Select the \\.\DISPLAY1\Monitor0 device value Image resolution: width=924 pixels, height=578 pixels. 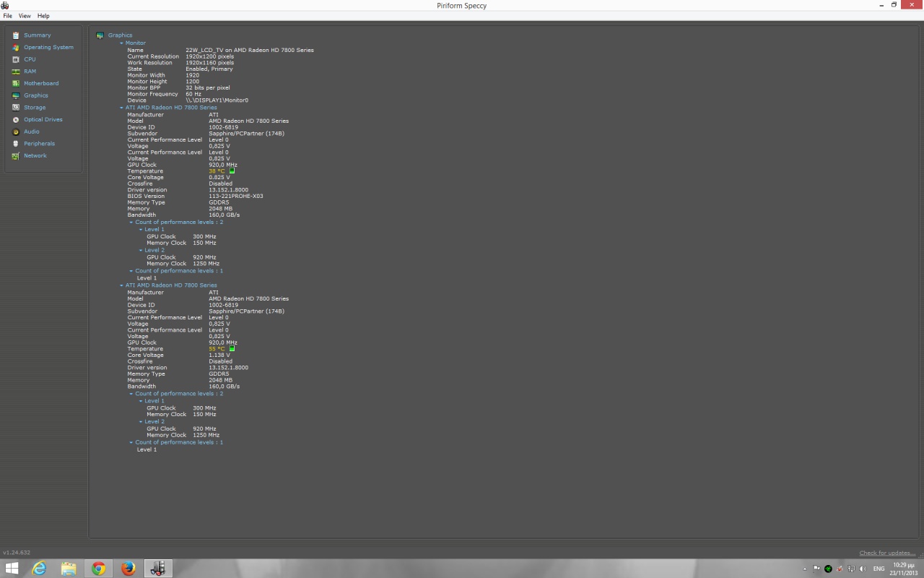click(x=217, y=100)
